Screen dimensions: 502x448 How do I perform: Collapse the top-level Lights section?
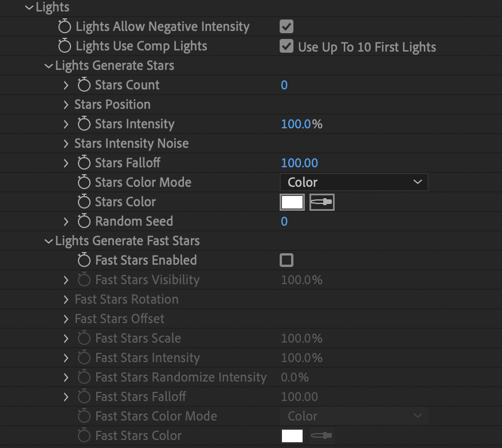coord(29,7)
